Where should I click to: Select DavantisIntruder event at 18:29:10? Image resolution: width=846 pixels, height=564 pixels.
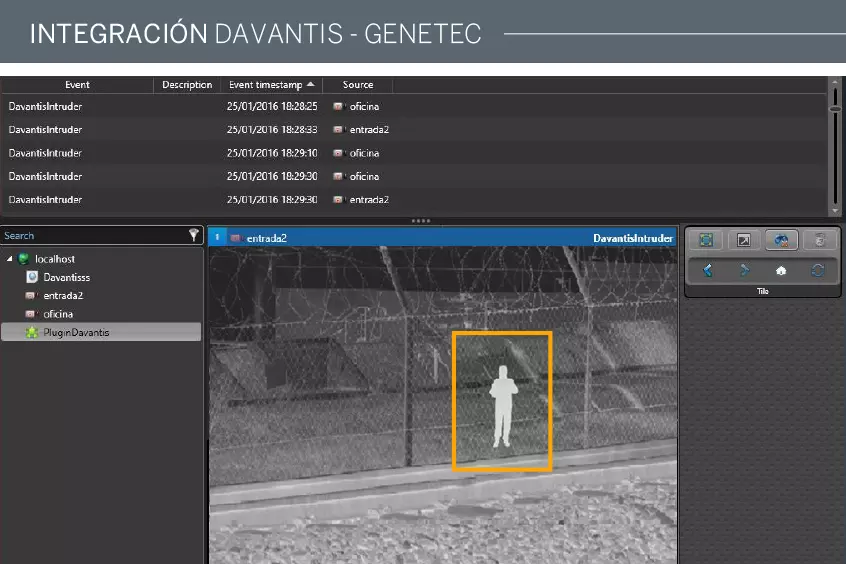coord(413,153)
